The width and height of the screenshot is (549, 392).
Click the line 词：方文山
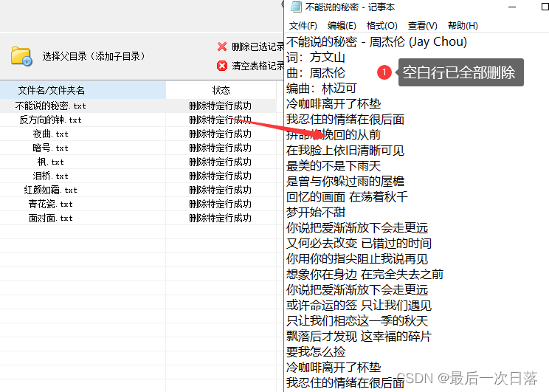316,58
